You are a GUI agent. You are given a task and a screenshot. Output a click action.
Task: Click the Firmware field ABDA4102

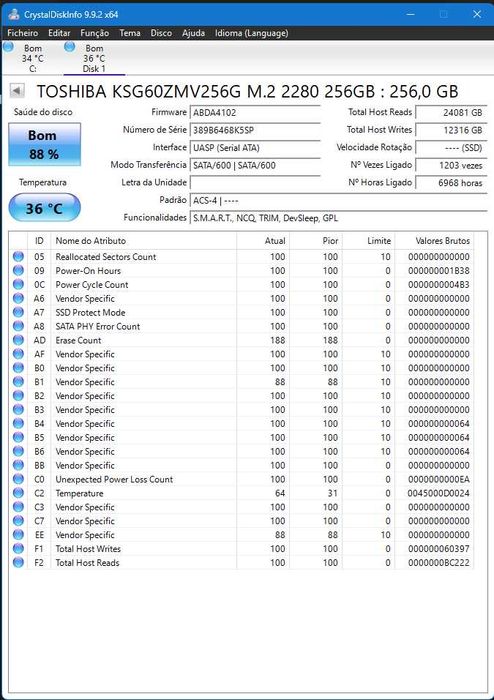[x=255, y=112]
